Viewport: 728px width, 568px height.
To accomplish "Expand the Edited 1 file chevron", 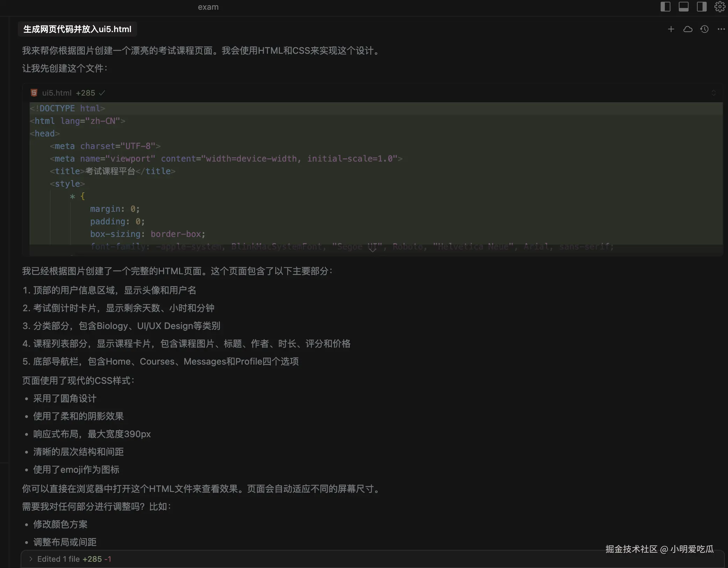I will tap(31, 559).
